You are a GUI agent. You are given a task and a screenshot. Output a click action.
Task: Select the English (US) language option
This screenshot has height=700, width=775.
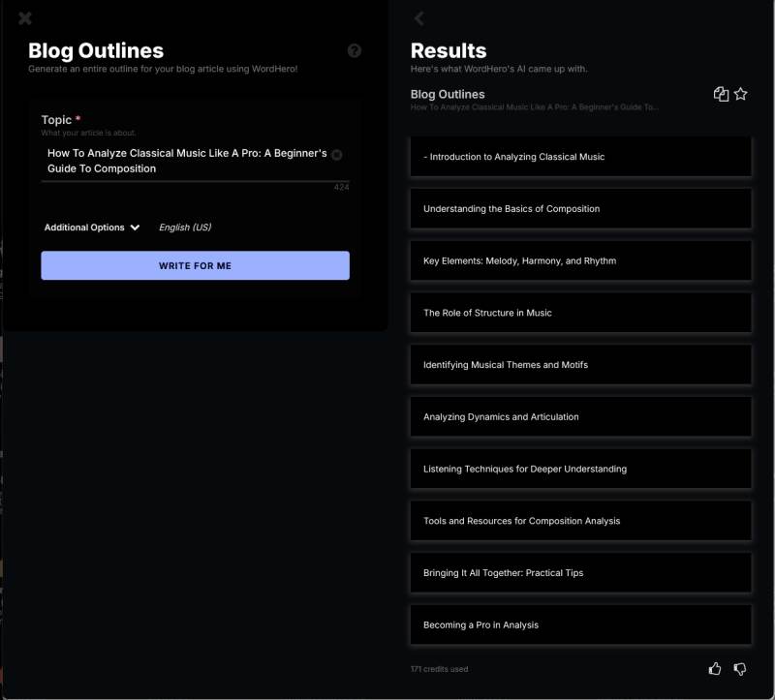[185, 228]
